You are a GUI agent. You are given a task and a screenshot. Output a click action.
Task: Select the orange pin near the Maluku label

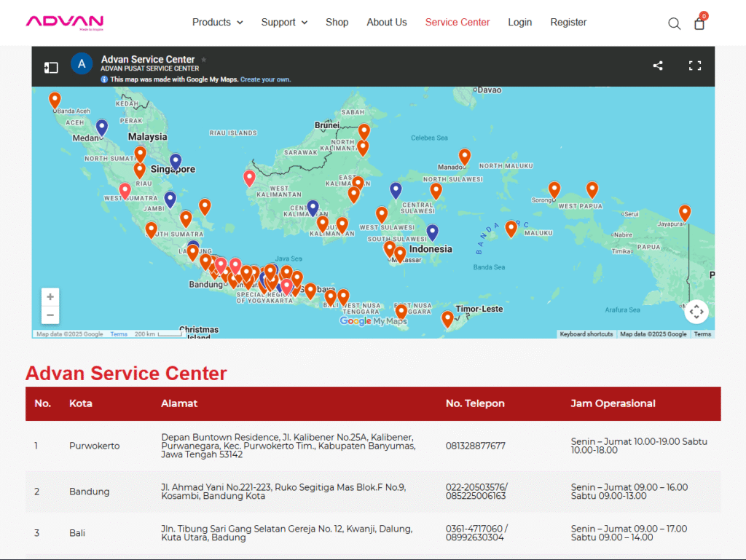(511, 229)
